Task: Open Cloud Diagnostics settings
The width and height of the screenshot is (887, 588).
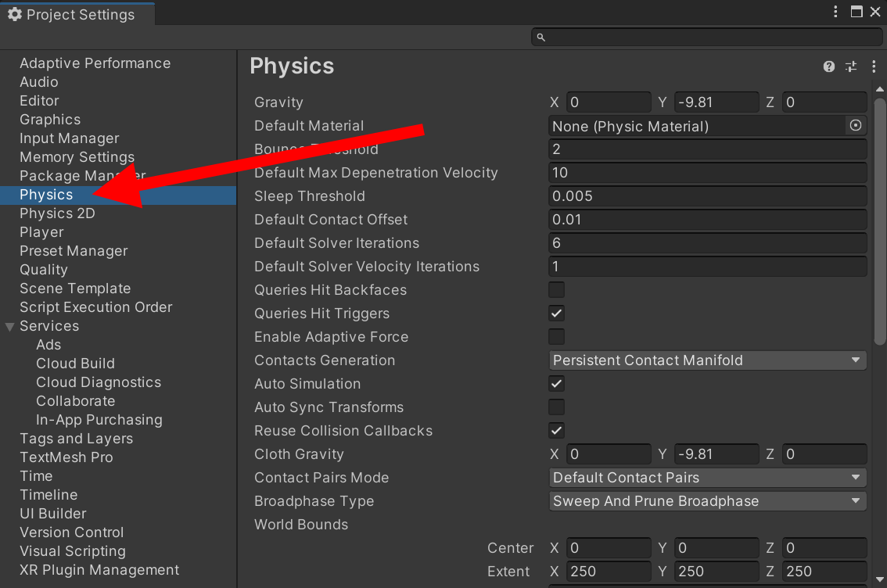Action: click(x=99, y=382)
